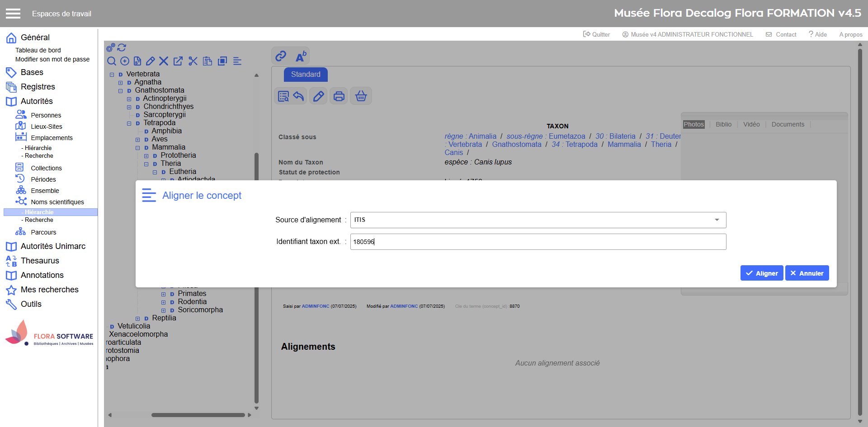Click the tree horizontal scrollbar
This screenshot has width=868, height=427.
pyautogui.click(x=198, y=415)
